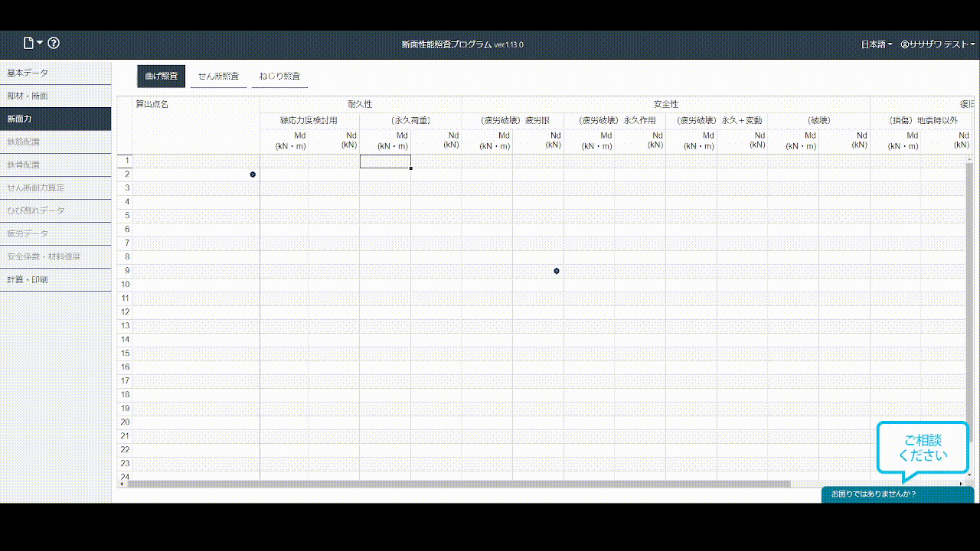Viewport: 980px width, 551px height.
Task: Click the ご相談ください chat bubble
Action: [x=923, y=448]
